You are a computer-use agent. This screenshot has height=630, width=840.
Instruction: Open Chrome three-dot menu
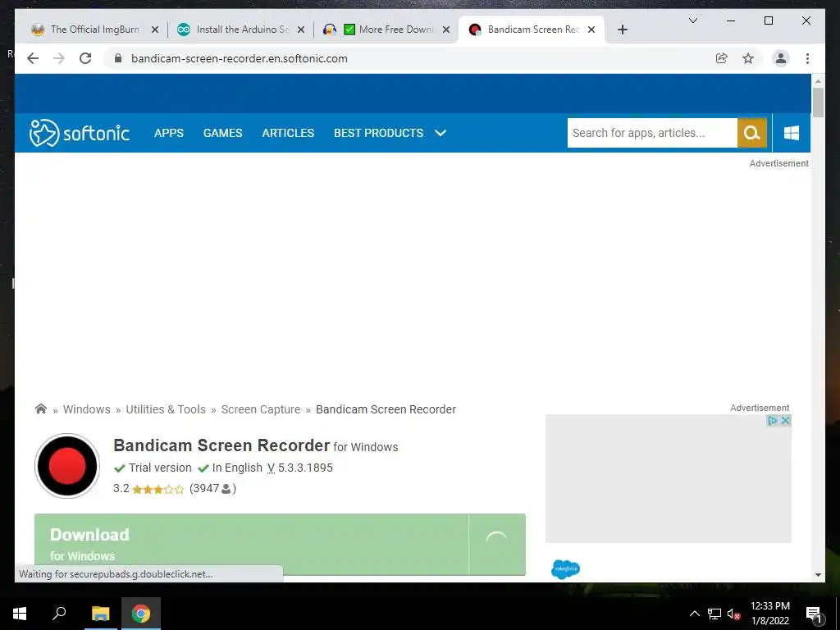[x=807, y=58]
